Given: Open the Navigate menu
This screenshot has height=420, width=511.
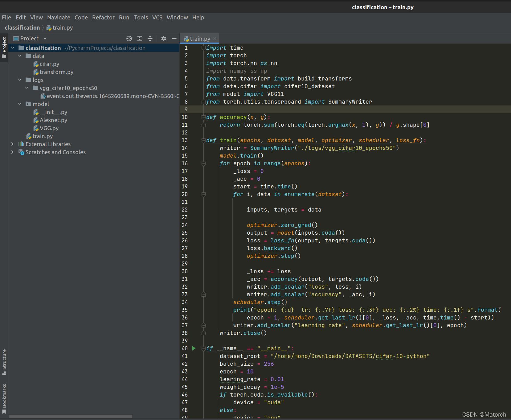Looking at the screenshot, I should [59, 18].
